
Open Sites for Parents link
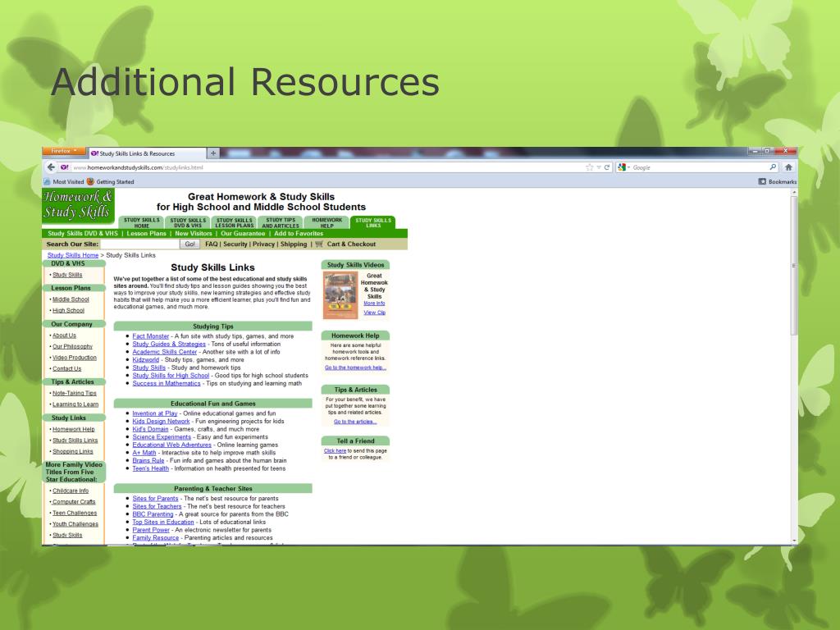pyautogui.click(x=155, y=498)
